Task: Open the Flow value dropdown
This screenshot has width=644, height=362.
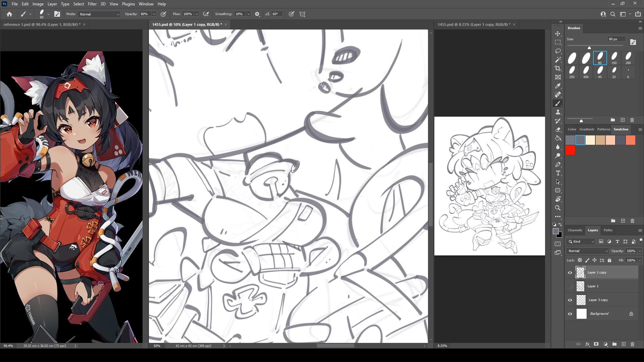Action: (197, 14)
